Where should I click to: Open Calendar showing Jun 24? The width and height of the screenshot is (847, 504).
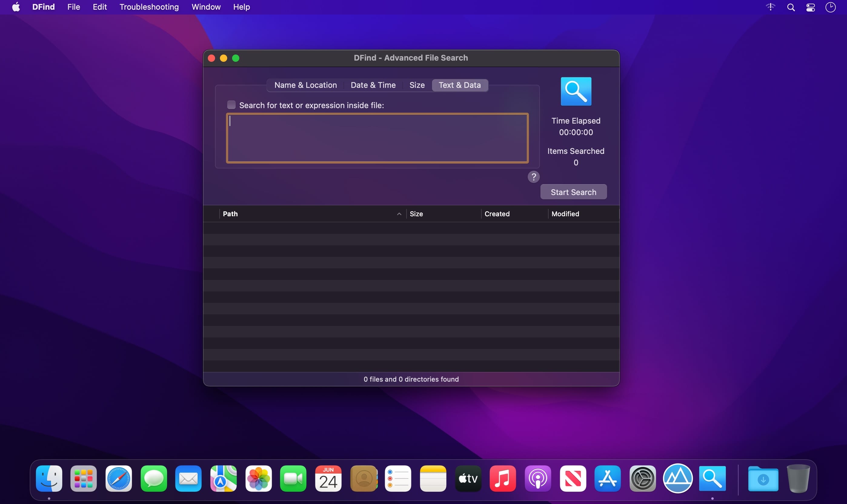pyautogui.click(x=328, y=479)
